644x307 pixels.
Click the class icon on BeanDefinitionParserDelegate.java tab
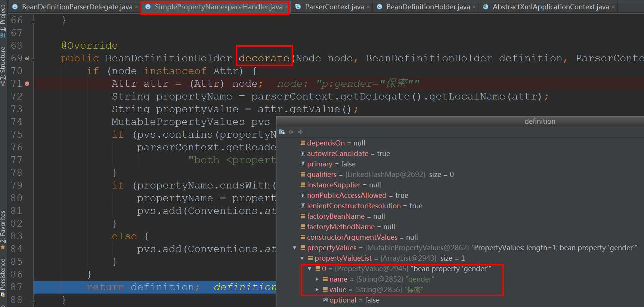(15, 7)
